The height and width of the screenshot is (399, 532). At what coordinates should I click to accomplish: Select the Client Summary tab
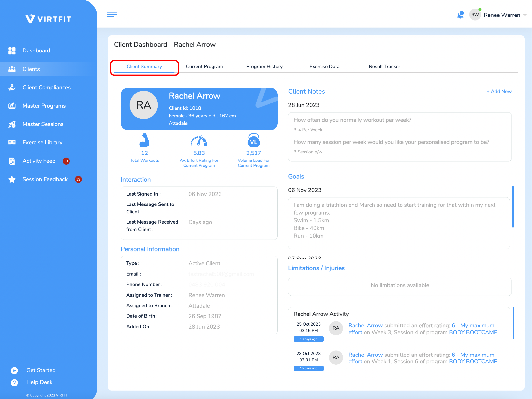(x=144, y=67)
